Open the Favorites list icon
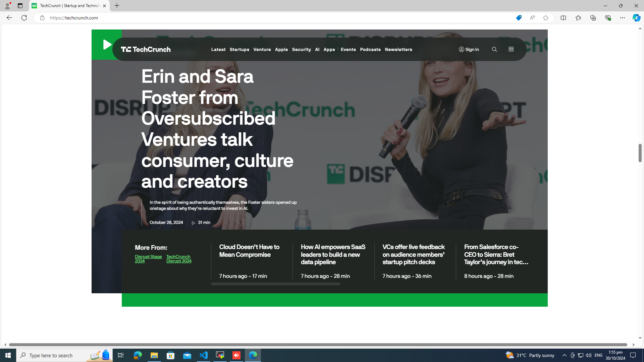The height and width of the screenshot is (362, 644). click(578, 18)
